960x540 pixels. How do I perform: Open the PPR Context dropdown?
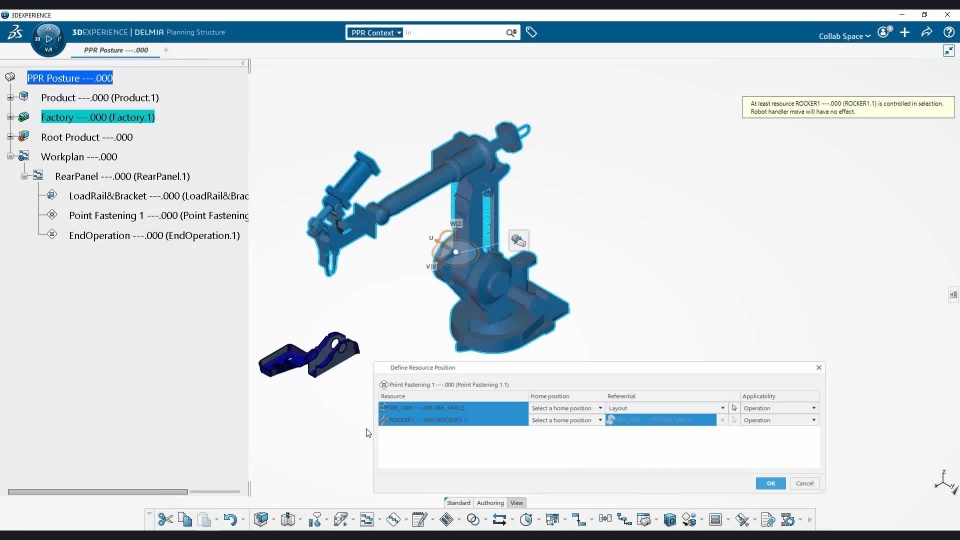pos(376,32)
